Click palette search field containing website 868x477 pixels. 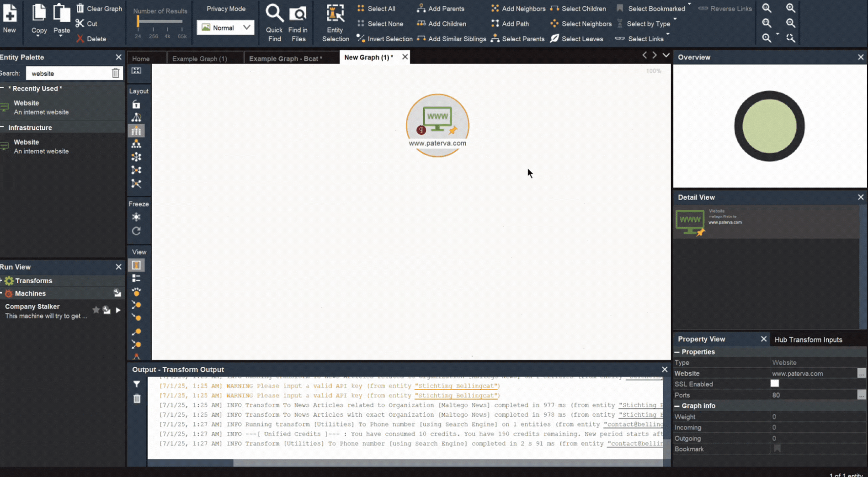click(x=69, y=73)
